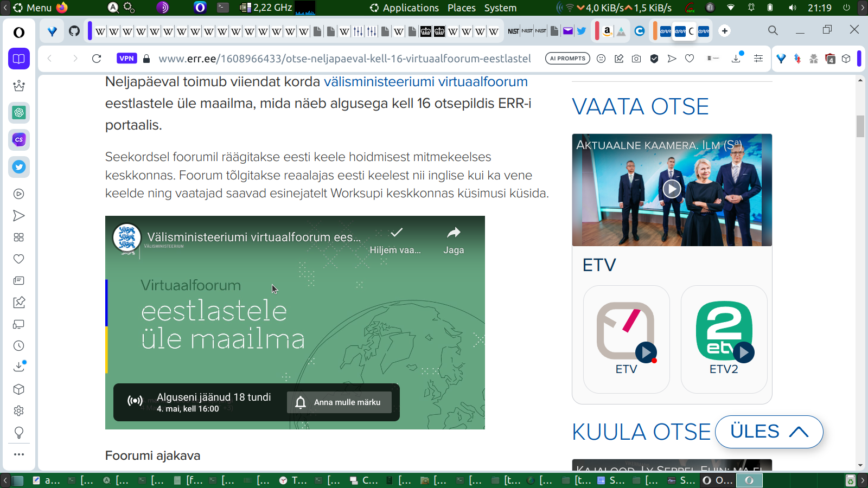This screenshot has width=868, height=488.
Task: Open Downloads from the sidebar
Action: pos(19,367)
